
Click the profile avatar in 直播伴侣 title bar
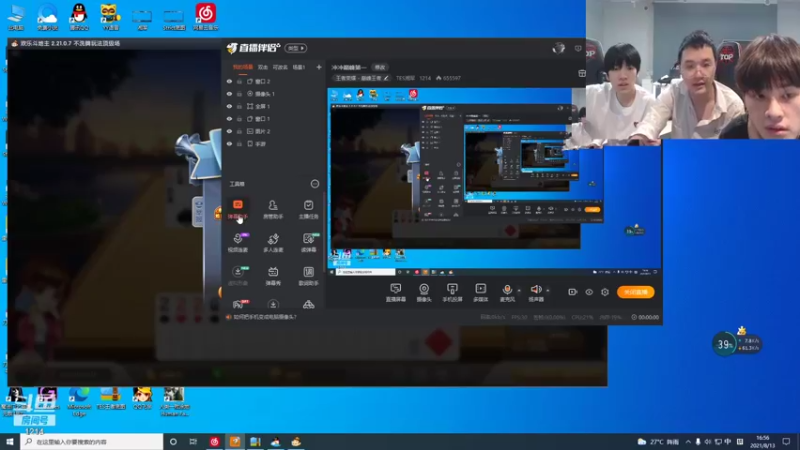(559, 48)
